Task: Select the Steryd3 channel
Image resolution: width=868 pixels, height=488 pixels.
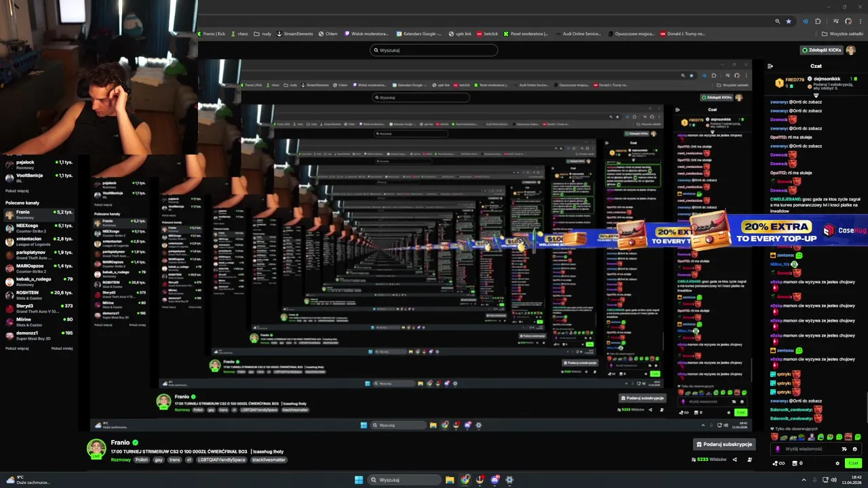Action: coord(39,308)
